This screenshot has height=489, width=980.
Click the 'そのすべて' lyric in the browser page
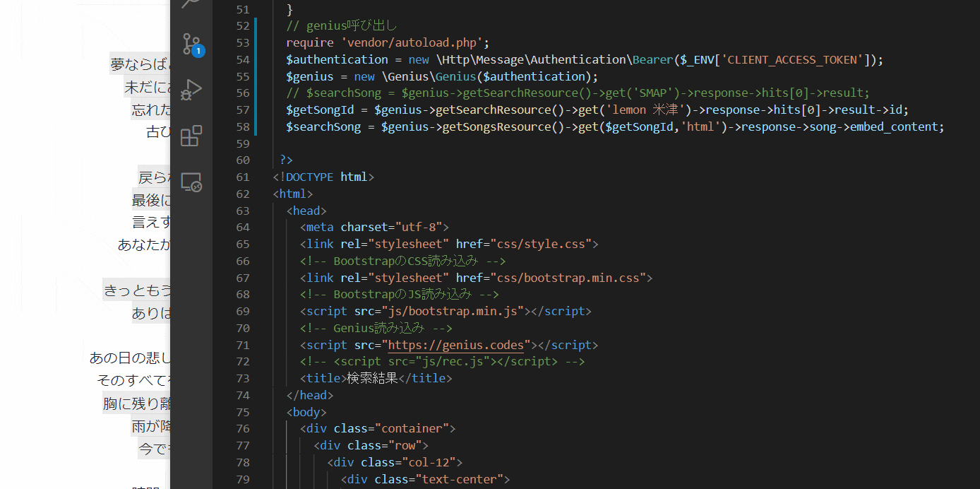(x=133, y=380)
